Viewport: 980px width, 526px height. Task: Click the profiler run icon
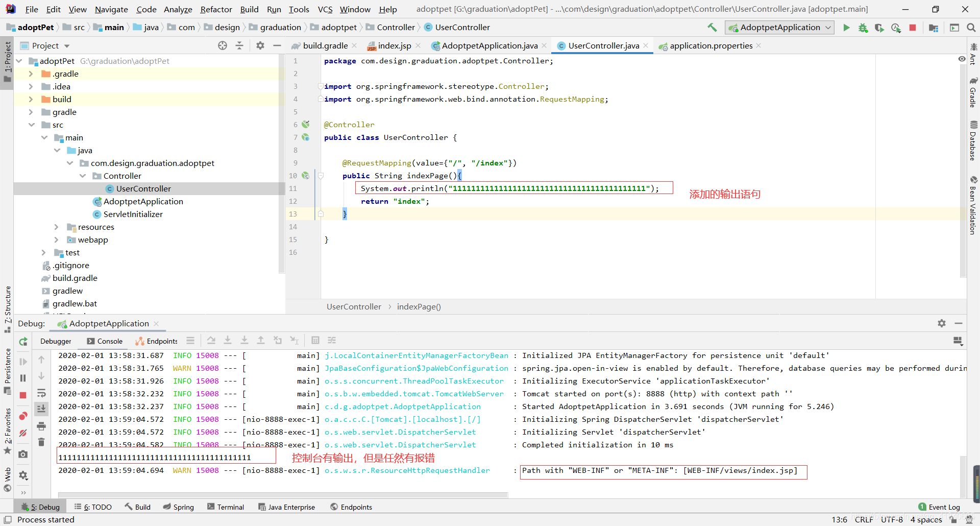(x=896, y=28)
